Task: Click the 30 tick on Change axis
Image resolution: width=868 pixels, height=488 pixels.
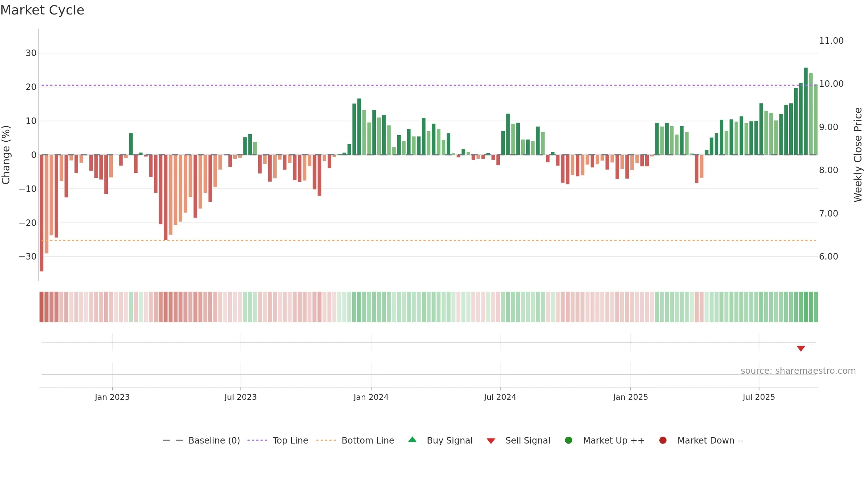Action: (x=31, y=53)
